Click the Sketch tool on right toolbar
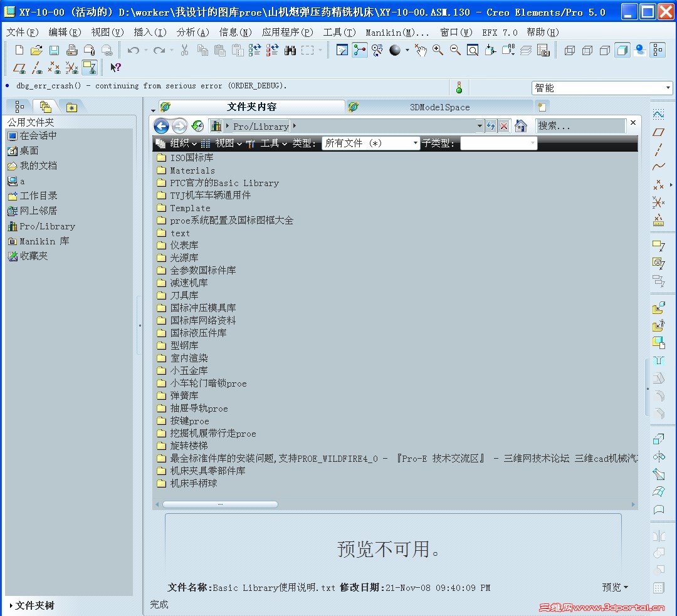 point(658,114)
